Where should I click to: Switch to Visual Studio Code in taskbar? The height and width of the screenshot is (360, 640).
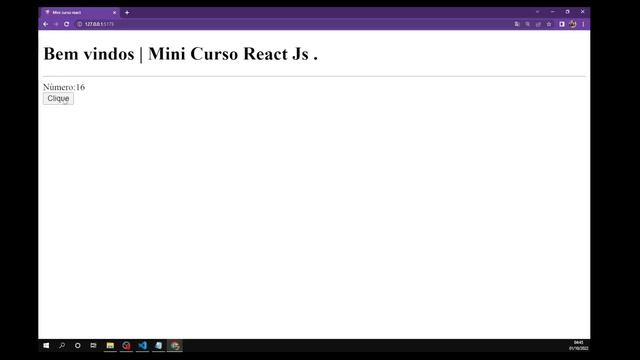(x=142, y=346)
